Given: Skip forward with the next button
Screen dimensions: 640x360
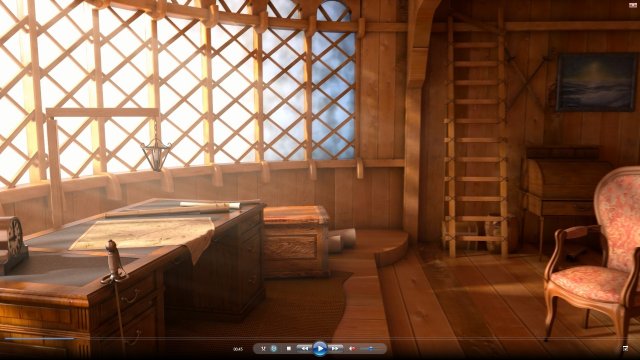Looking at the screenshot, I should (x=335, y=349).
